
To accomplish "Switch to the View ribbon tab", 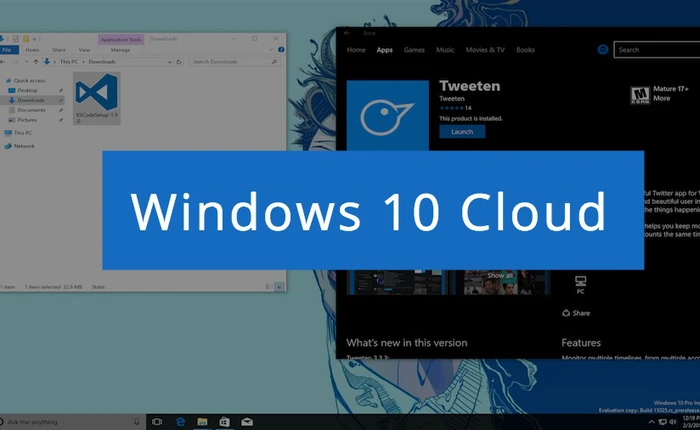I will tap(84, 50).
